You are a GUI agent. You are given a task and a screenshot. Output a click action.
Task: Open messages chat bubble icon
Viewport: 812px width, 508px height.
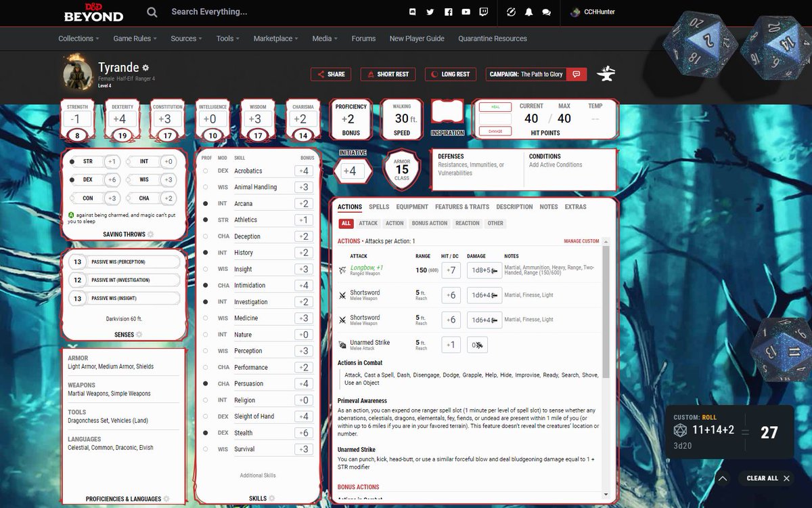(547, 12)
